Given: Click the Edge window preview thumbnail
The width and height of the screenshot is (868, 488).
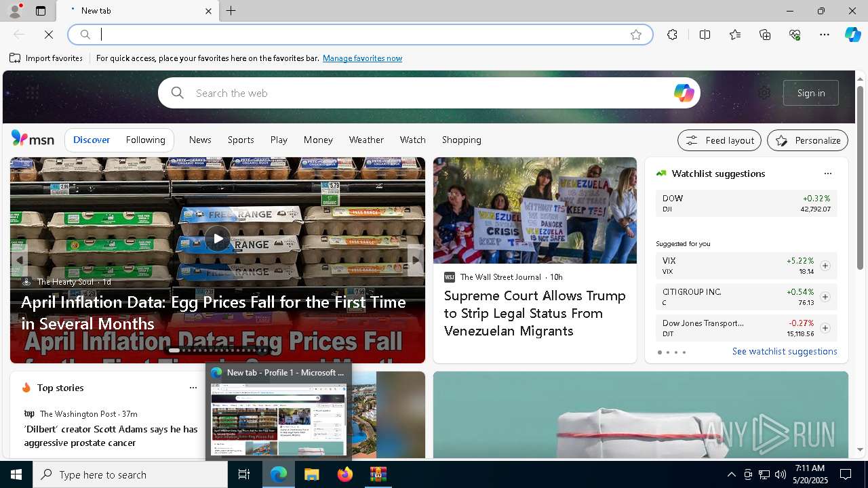Looking at the screenshot, I should [x=279, y=420].
